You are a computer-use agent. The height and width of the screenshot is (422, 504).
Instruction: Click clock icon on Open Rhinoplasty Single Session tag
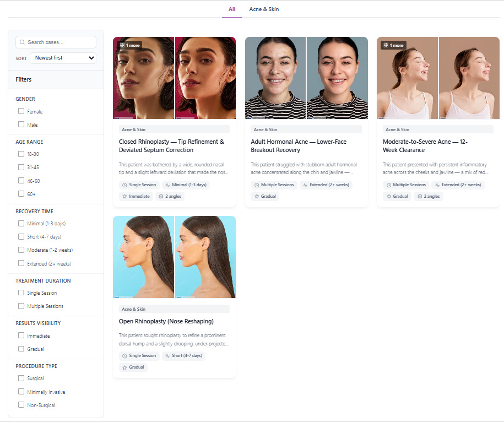coord(124,356)
